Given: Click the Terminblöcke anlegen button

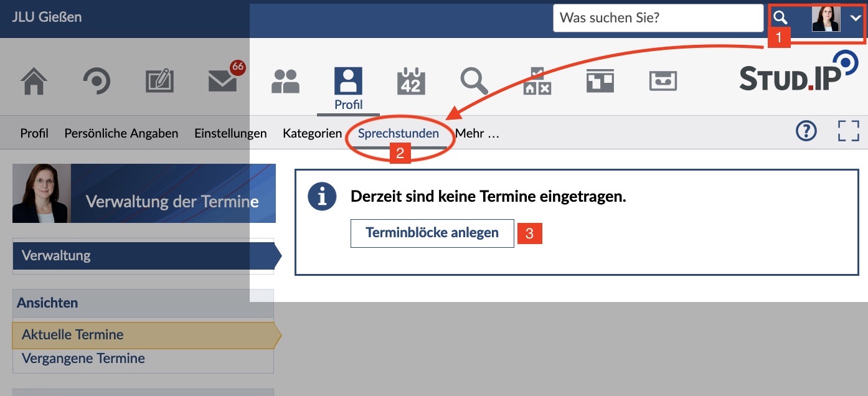Looking at the screenshot, I should point(432,233).
